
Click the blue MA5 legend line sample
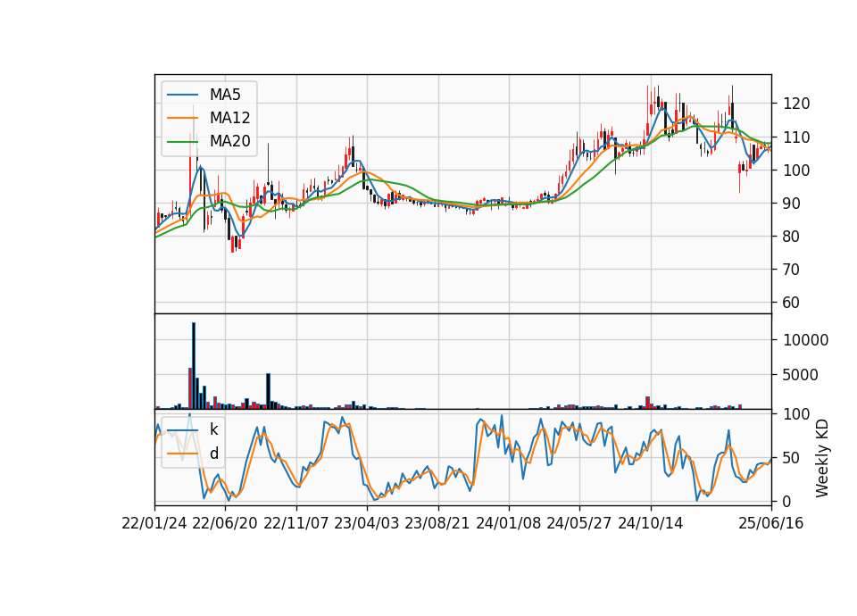pyautogui.click(x=182, y=95)
